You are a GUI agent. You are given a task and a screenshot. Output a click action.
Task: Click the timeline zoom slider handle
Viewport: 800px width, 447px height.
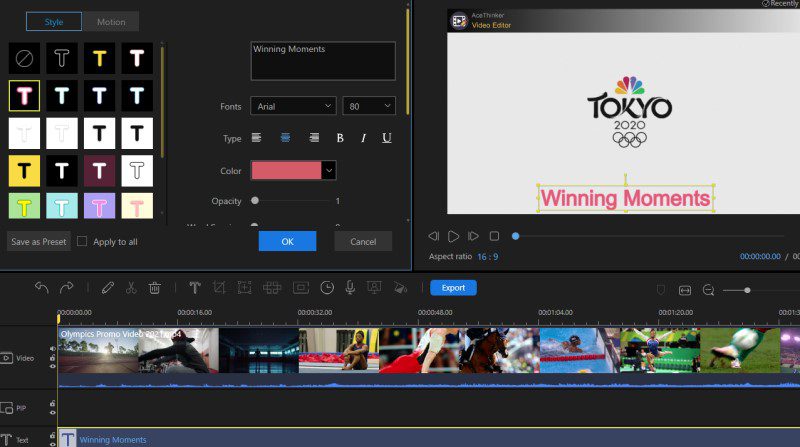point(747,290)
